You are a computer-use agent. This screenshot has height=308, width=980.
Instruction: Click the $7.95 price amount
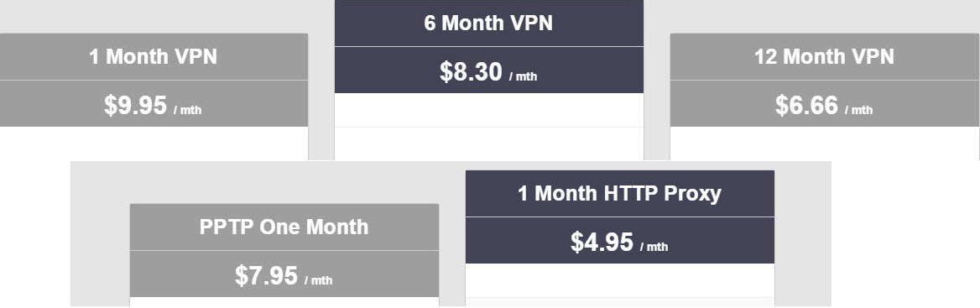point(266,275)
